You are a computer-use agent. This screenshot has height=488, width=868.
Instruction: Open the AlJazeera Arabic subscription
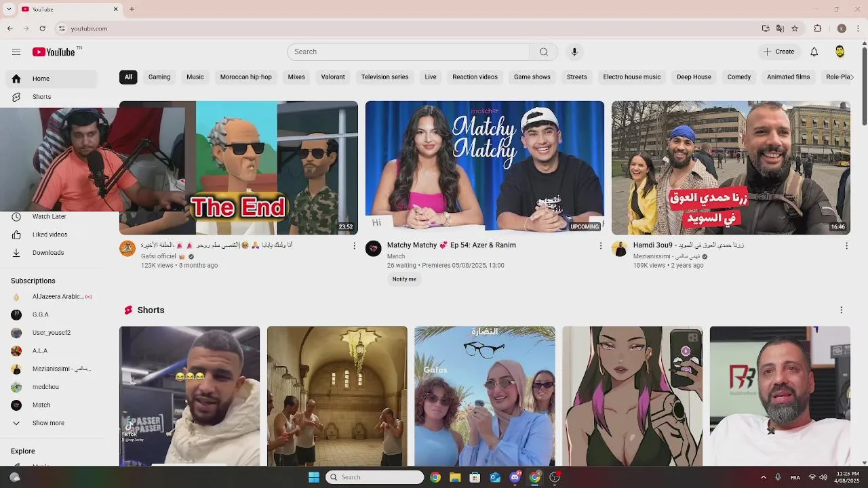(52, 297)
